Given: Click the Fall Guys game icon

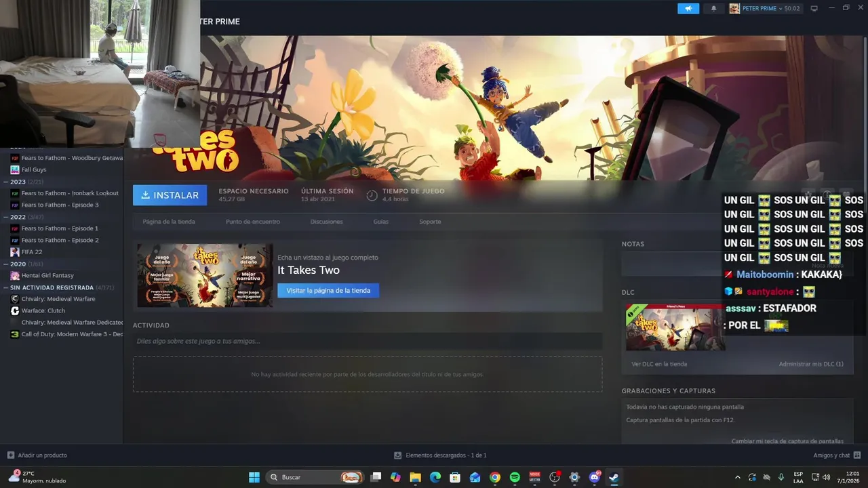Looking at the screenshot, I should (x=15, y=169).
